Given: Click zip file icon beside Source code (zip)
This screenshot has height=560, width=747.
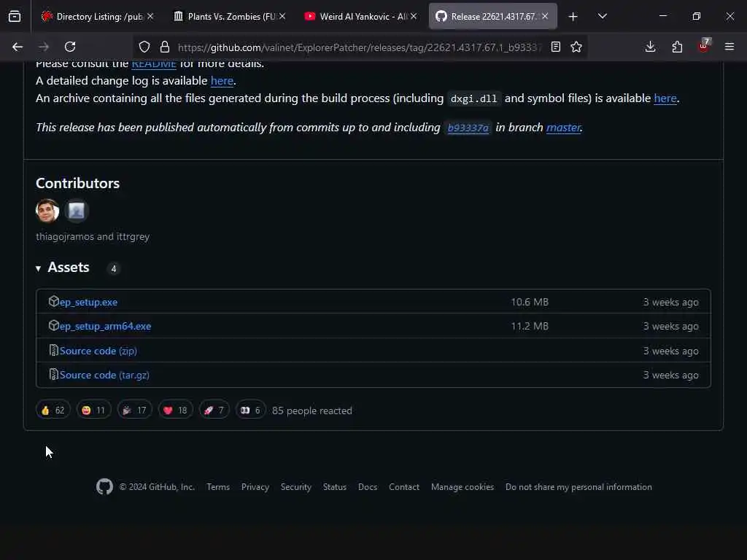Looking at the screenshot, I should point(53,351).
